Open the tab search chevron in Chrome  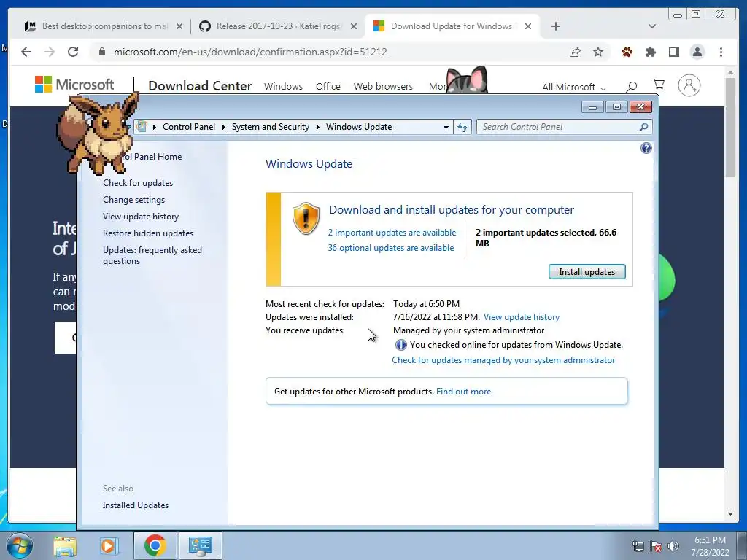point(652,26)
